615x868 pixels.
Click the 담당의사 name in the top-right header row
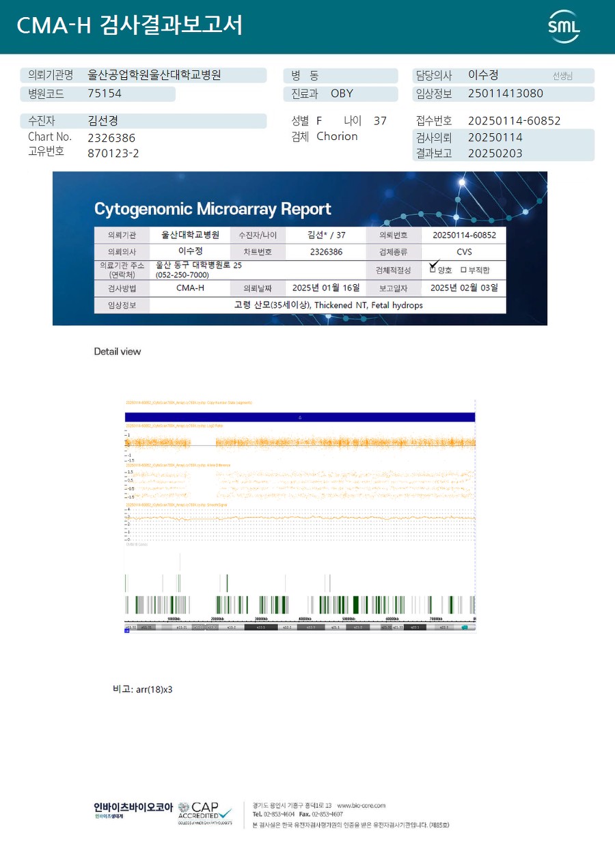coord(483,75)
